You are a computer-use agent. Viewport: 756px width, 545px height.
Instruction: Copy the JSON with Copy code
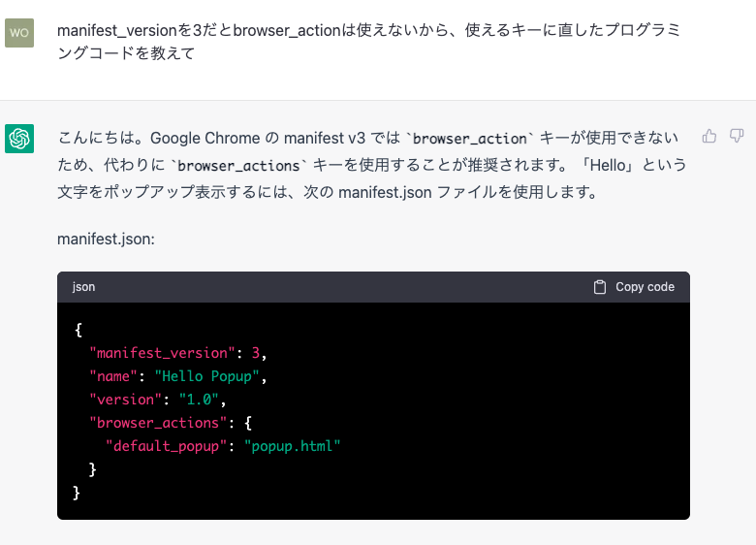(634, 287)
